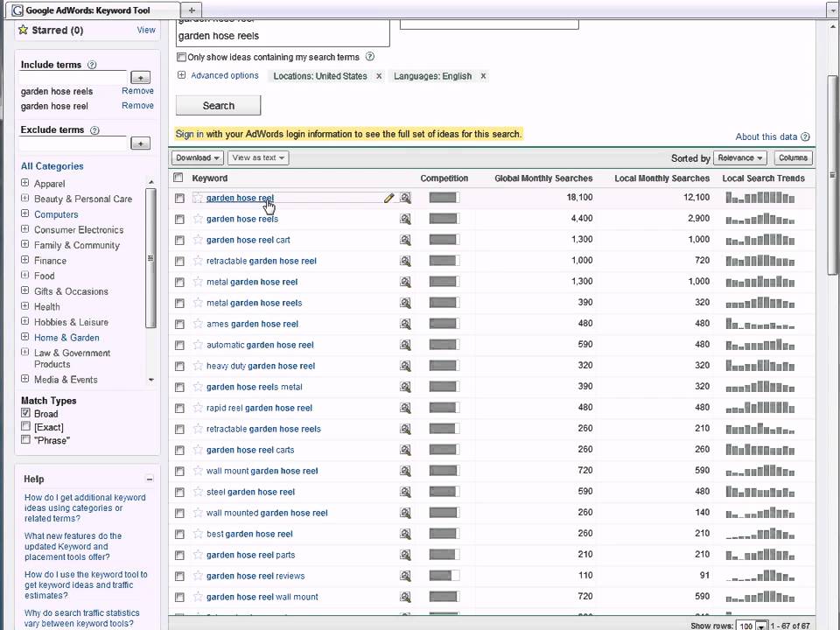Edit the garden hose reel keyword with pencil icon
Viewport: 840px width, 630px height.
[x=388, y=199]
